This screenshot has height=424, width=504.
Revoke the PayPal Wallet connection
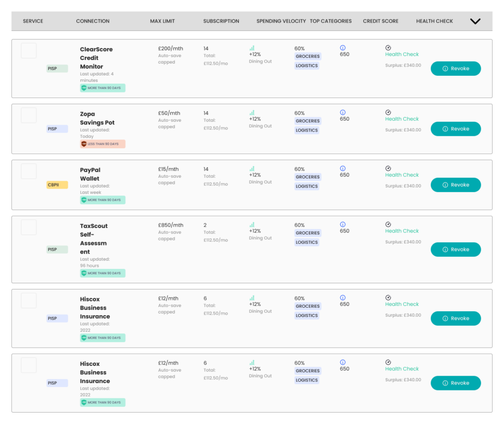[x=456, y=185]
